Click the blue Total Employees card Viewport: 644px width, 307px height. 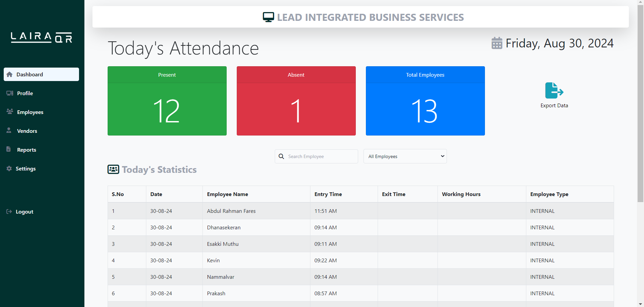[x=425, y=101]
